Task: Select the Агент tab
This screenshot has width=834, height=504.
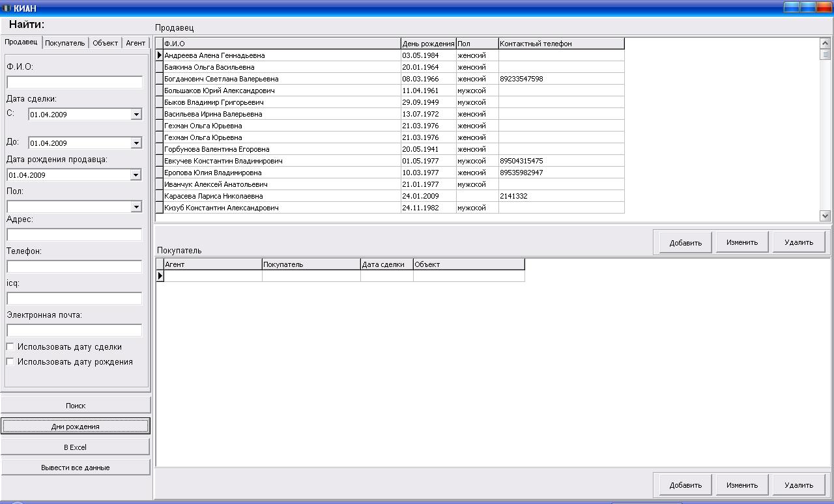Action: click(x=136, y=43)
